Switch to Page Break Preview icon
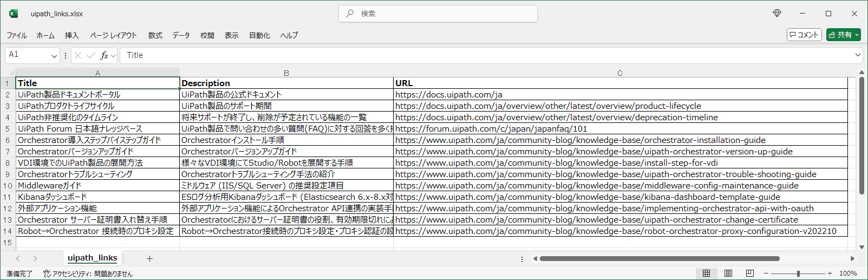The width and height of the screenshot is (868, 280). 750,274
